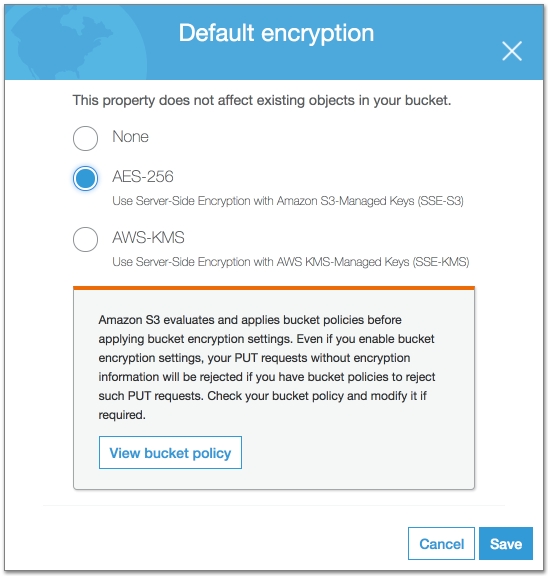Click the 'AES-256' option label text
The width and height of the screenshot is (548, 576).
pyautogui.click(x=143, y=177)
